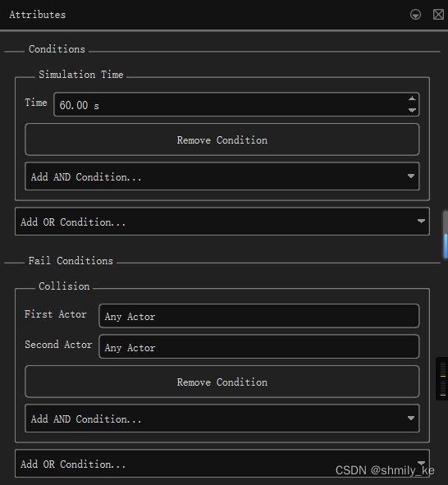Image resolution: width=448 pixels, height=485 pixels.
Task: Open the Attributes panel options circle icon
Action: click(x=415, y=15)
